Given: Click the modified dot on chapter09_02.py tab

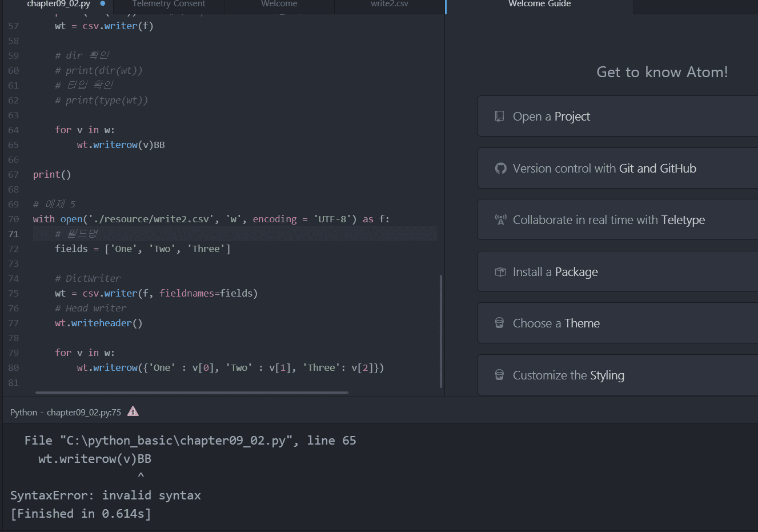Looking at the screenshot, I should (x=103, y=4).
